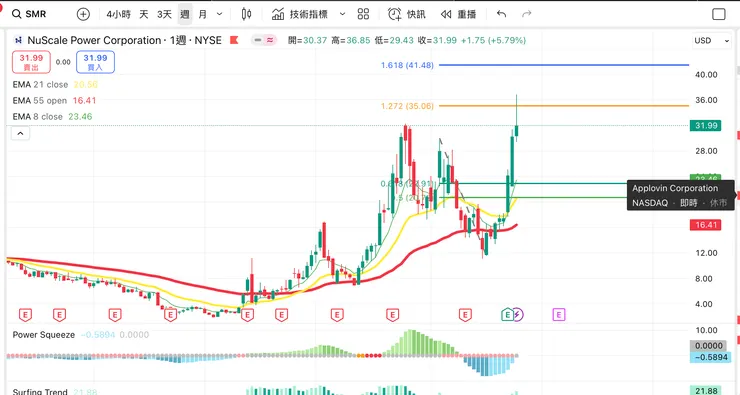This screenshot has height=395, width=740.
Task: Click the 31.99 current price label
Action: pos(706,126)
